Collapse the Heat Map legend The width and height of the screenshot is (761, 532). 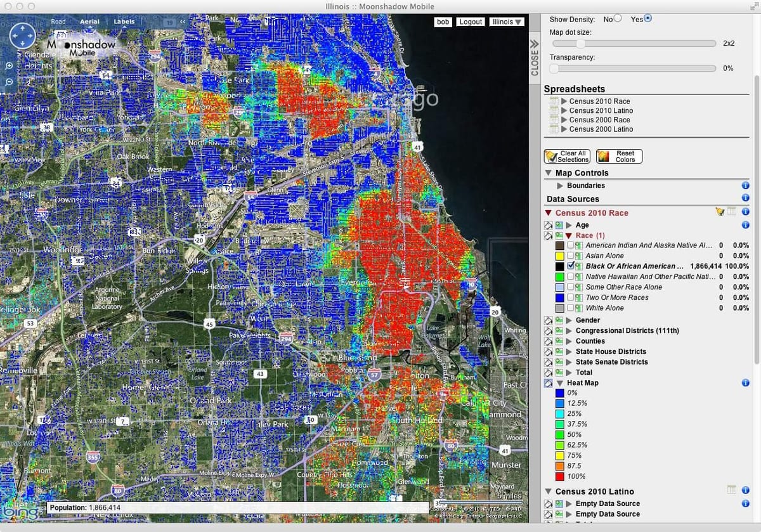[560, 383]
